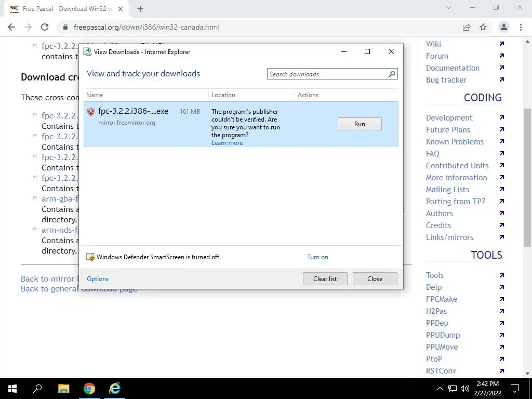532x399 pixels.
Task: Open the Authors link
Action: [440, 214]
